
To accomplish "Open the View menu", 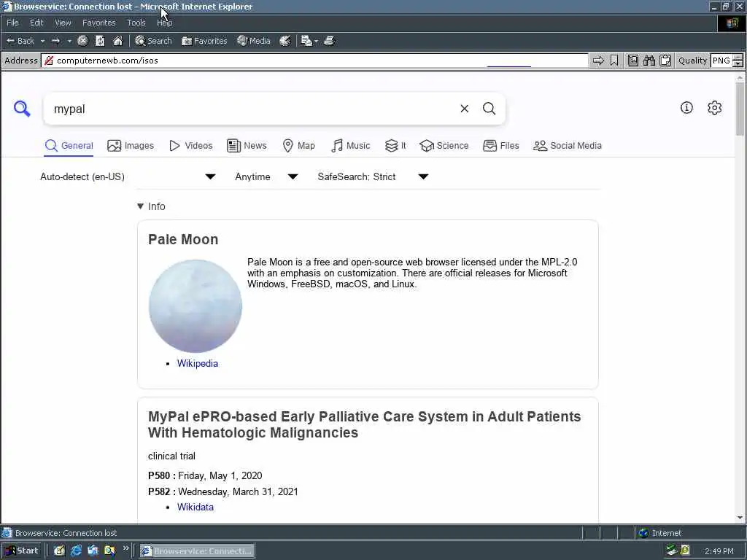I will (x=63, y=23).
